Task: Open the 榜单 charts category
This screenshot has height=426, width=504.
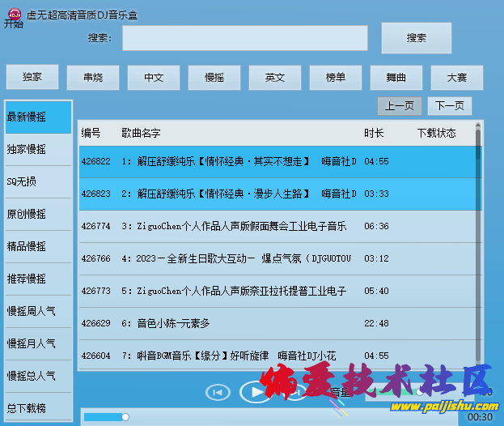Action: tap(336, 78)
